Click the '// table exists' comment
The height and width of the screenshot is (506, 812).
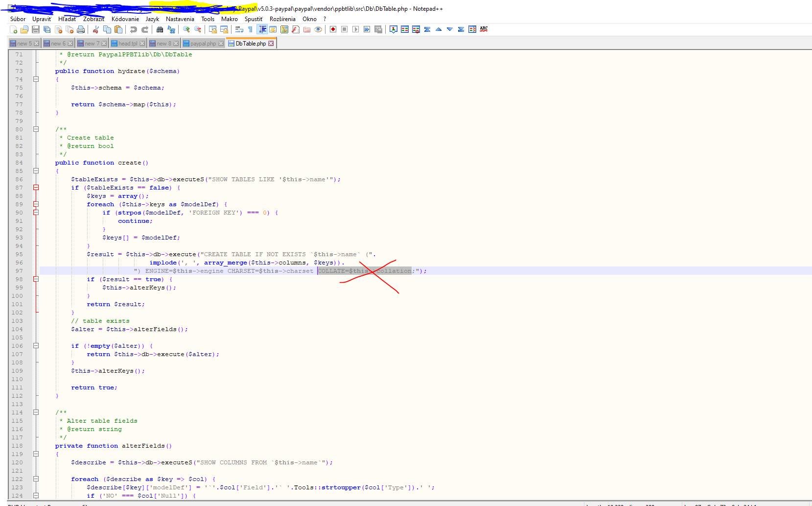point(100,321)
